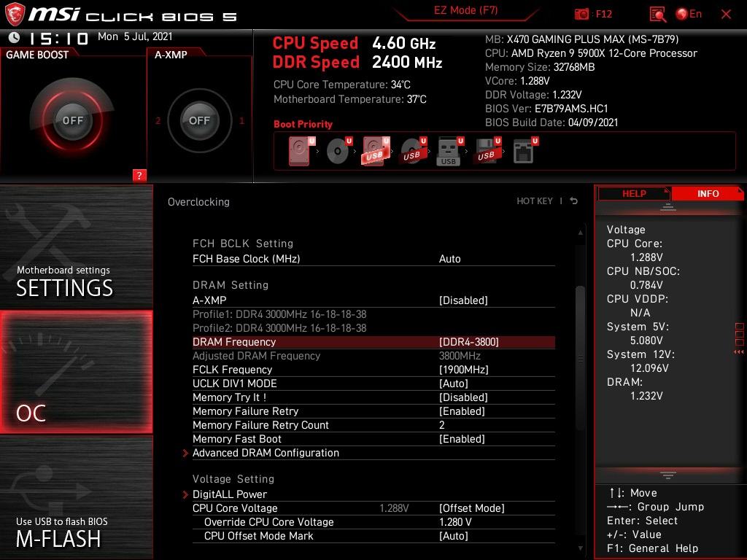Change language via the En globe icon
Viewport: 747px width, 560px height.
pyautogui.click(x=689, y=15)
